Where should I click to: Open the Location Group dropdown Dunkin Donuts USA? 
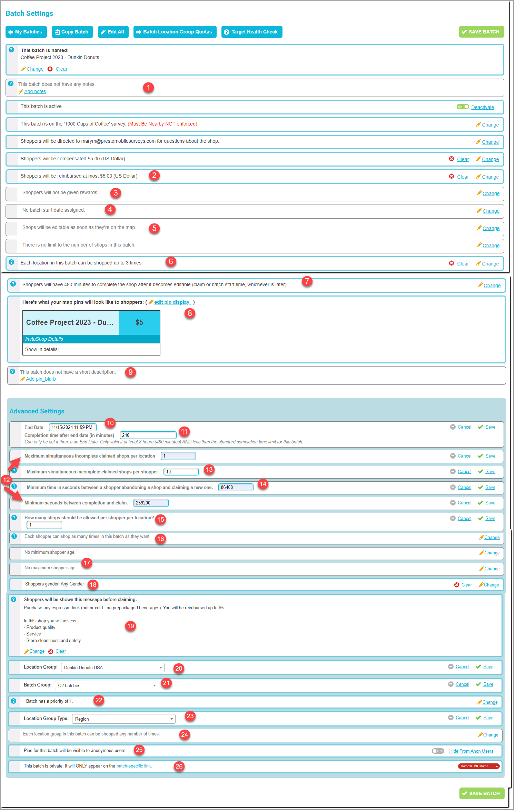pos(113,668)
